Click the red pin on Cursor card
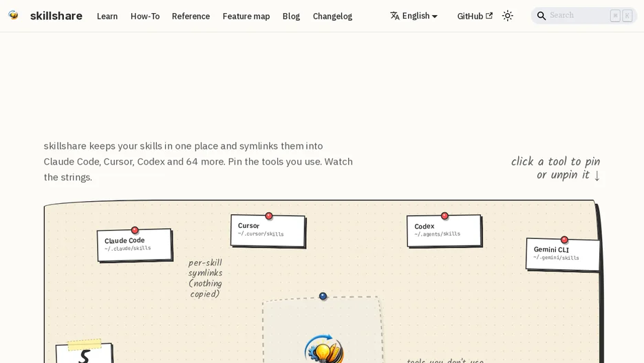 (x=268, y=216)
